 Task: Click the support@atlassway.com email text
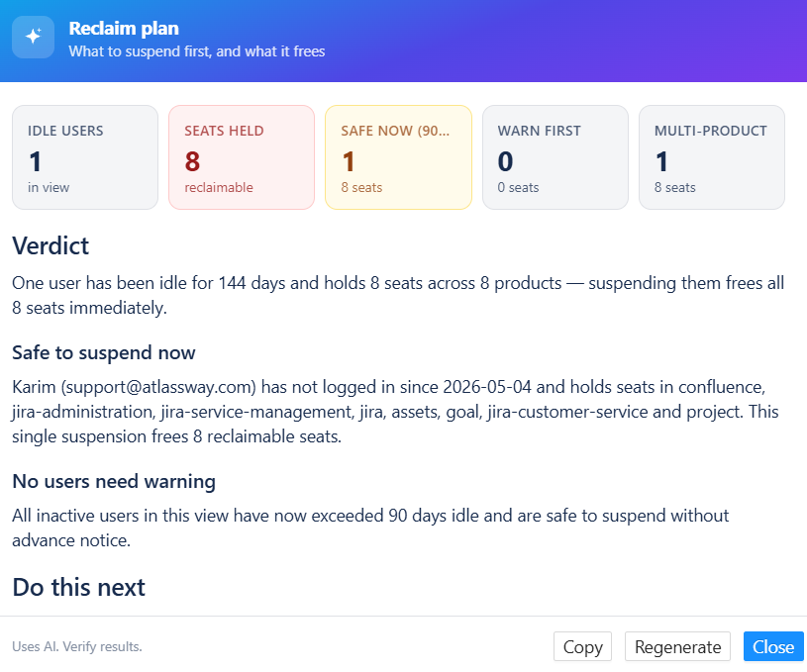click(x=158, y=387)
